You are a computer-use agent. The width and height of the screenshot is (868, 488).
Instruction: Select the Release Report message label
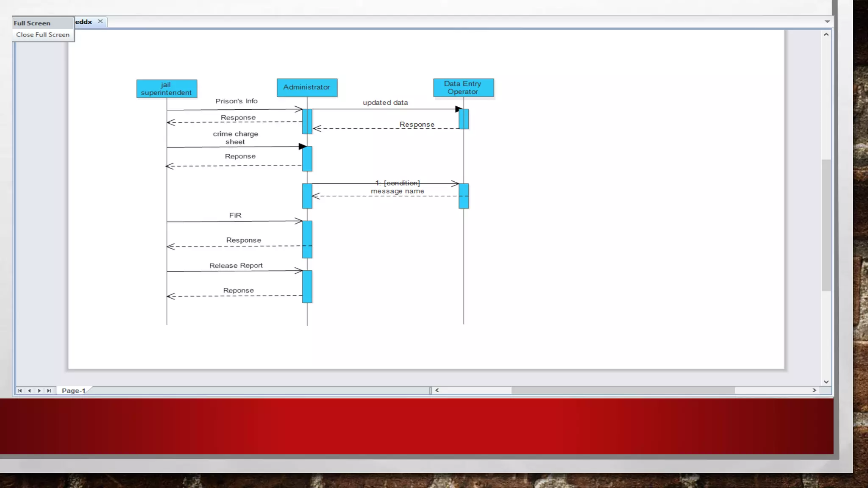tap(236, 266)
